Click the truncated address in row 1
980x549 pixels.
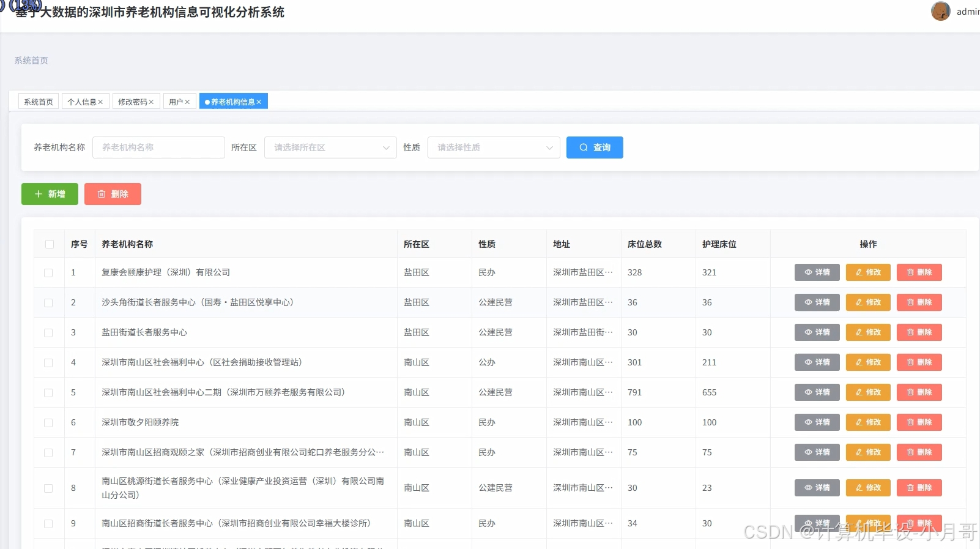[x=583, y=272]
